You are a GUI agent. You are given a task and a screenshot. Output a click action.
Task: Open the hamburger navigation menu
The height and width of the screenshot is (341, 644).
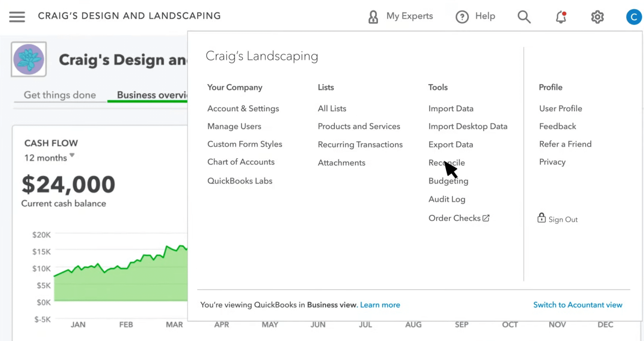(17, 17)
